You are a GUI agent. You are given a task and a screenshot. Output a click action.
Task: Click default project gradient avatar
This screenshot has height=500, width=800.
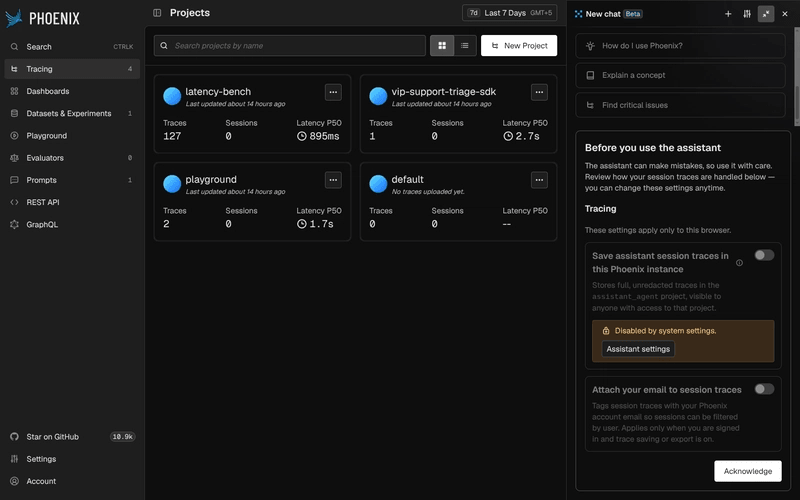(x=378, y=184)
